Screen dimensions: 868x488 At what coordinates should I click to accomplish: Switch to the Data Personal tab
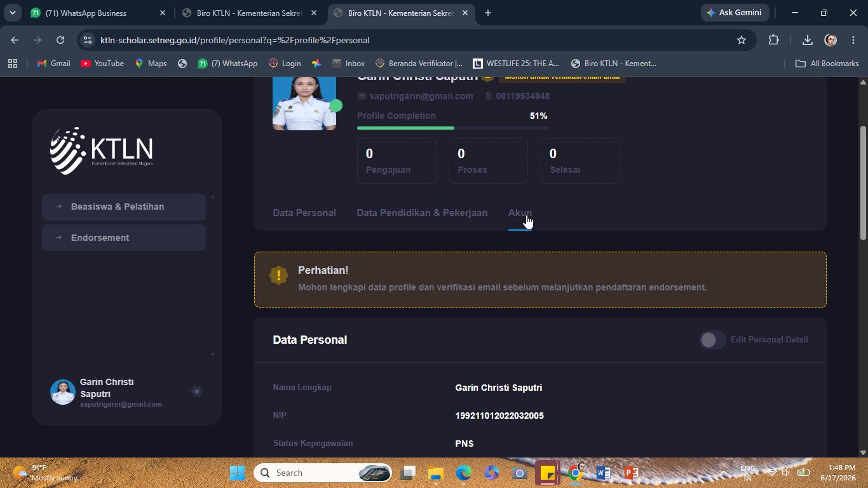coord(304,213)
